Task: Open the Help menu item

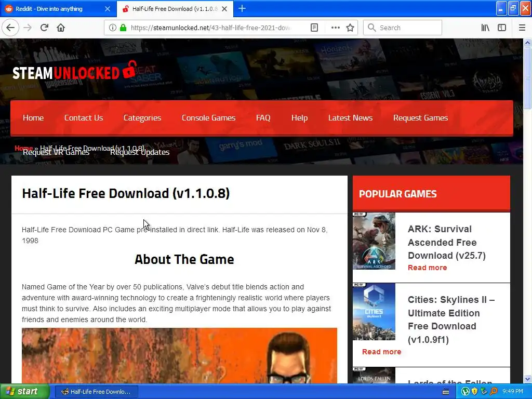Action: click(300, 118)
